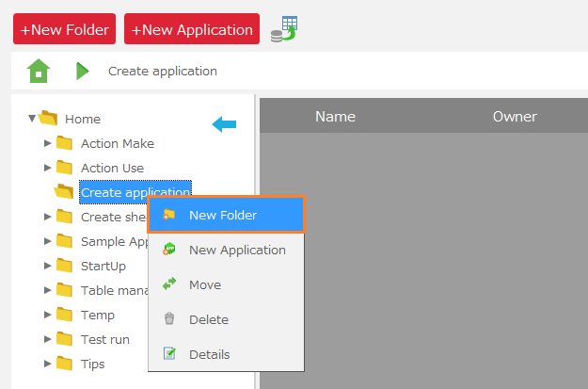Collapse the Home tree node
Viewport: 588px width, 389px height.
coord(32,119)
